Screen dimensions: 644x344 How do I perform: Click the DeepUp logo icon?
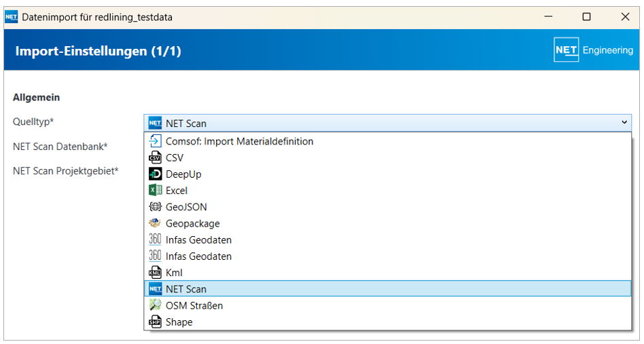click(155, 174)
